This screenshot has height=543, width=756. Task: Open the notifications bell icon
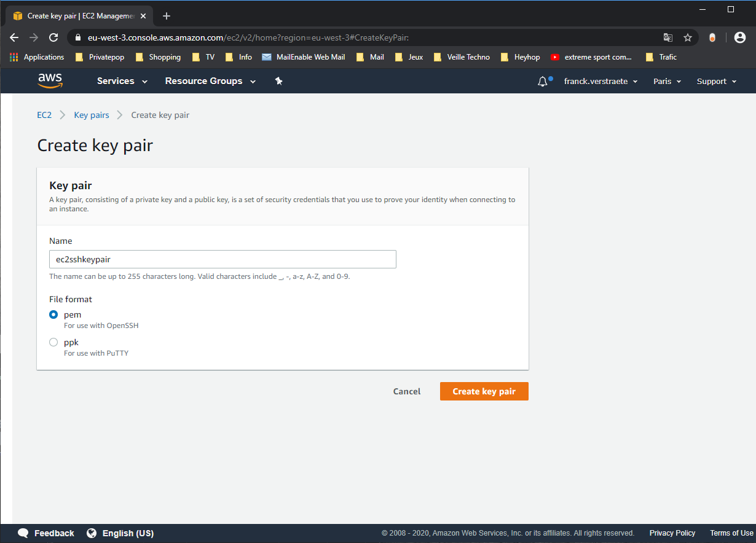click(x=543, y=82)
